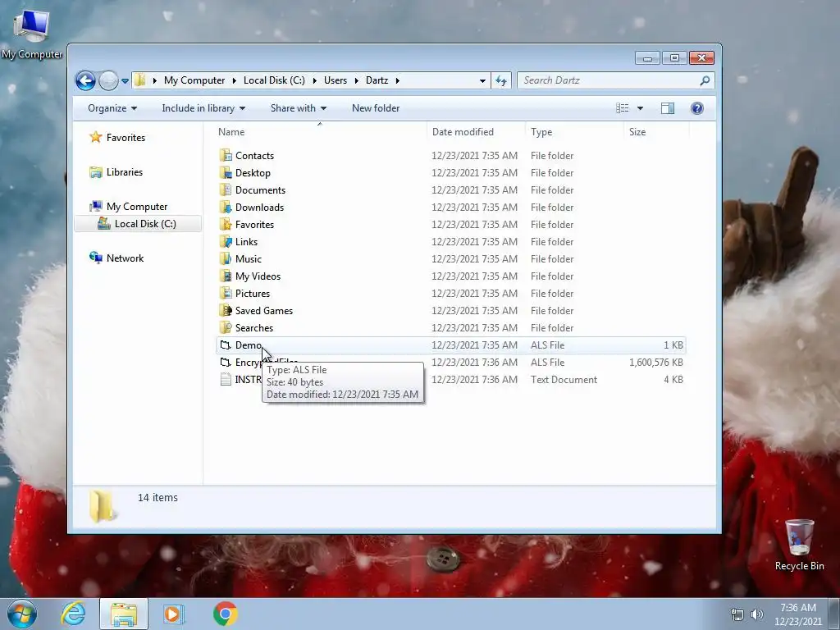This screenshot has width=840, height=630.
Task: Go back using the Back arrow button
Action: [x=85, y=80]
